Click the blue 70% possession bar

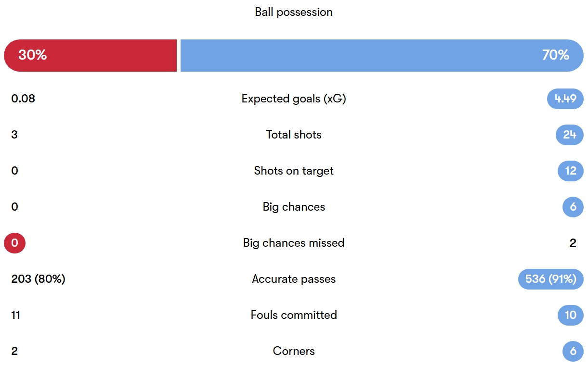[381, 55]
